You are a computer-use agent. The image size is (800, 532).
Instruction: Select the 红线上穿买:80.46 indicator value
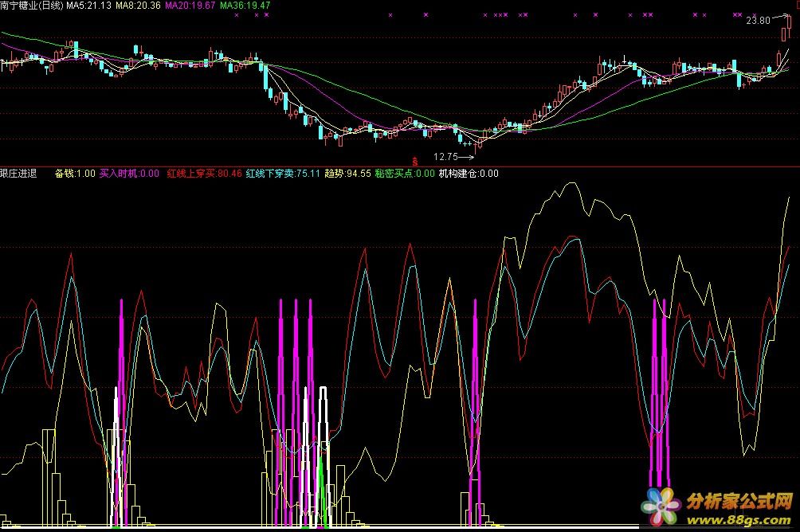tap(204, 174)
